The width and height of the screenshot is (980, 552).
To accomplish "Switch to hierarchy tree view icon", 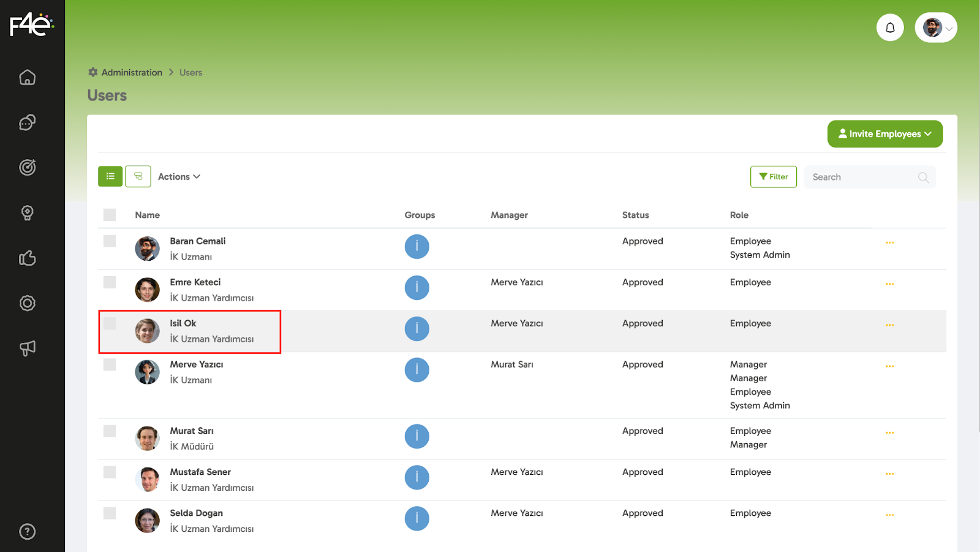I will pyautogui.click(x=138, y=176).
